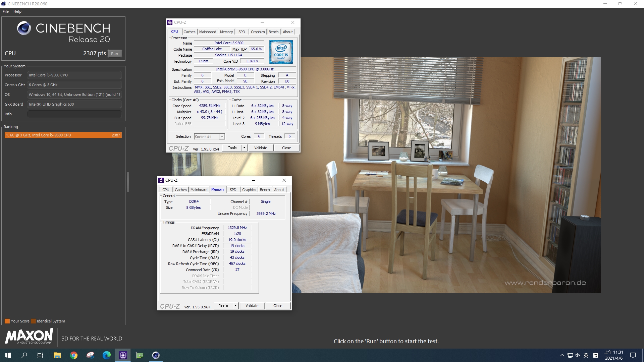The width and height of the screenshot is (644, 362).
Task: Click Close button in upper CPU-Z
Action: pos(286,148)
